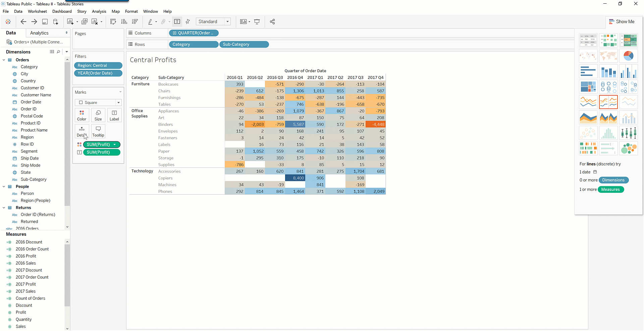This screenshot has height=331, width=644.
Task: Click the Tooltip button on Marks card
Action: tap(98, 131)
